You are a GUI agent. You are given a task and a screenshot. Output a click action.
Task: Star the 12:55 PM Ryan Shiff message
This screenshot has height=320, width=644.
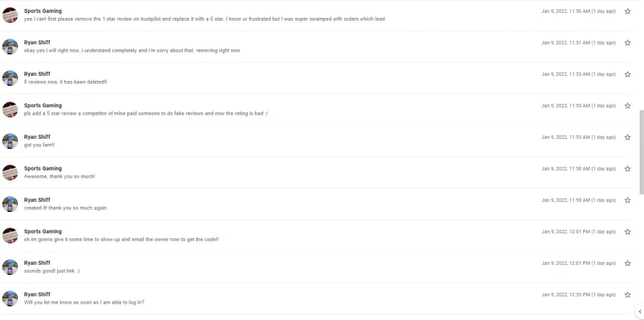point(627,295)
